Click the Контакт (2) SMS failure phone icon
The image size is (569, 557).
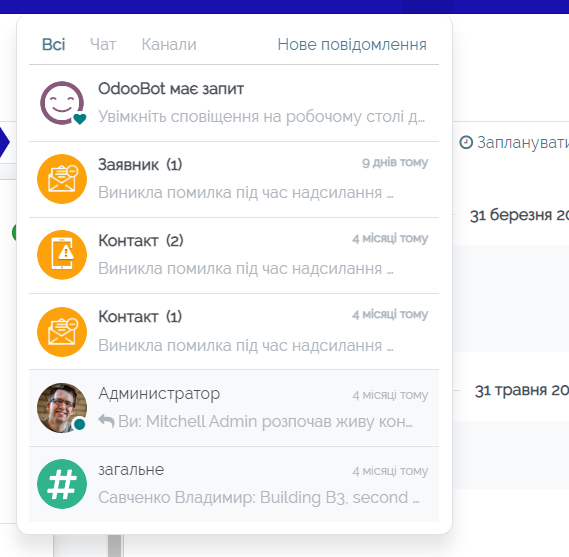62,255
